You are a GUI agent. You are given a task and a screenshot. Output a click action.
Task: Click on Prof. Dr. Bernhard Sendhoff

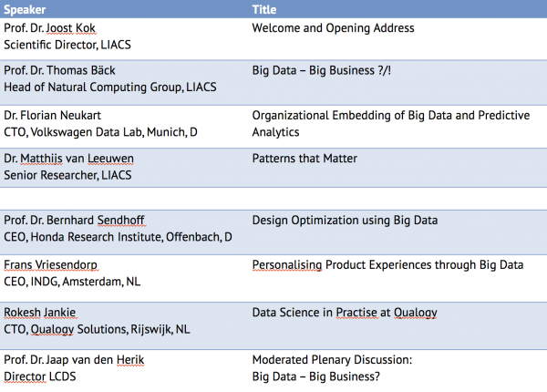pos(74,220)
